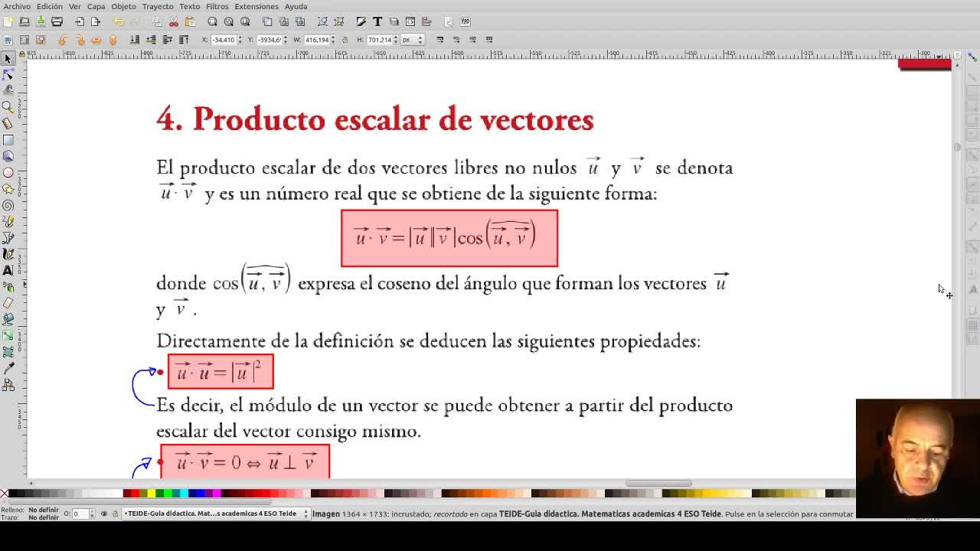The image size is (980, 551).
Task: Toggle current layer visibility eye
Action: click(104, 514)
